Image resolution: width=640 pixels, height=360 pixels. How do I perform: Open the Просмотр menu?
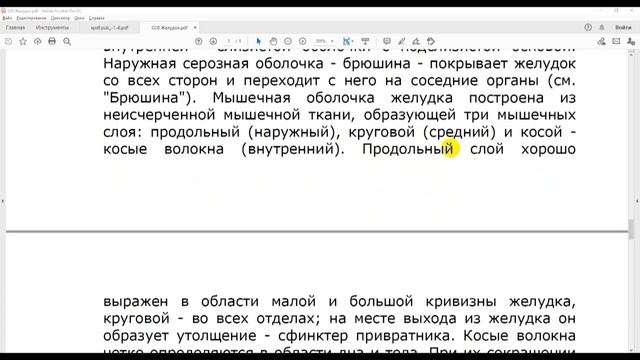[60, 18]
